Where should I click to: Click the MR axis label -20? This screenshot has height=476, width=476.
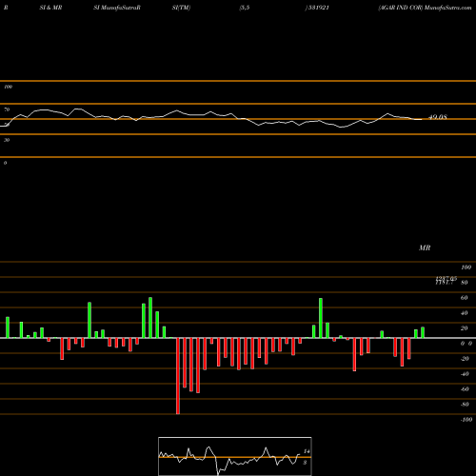point(465,359)
